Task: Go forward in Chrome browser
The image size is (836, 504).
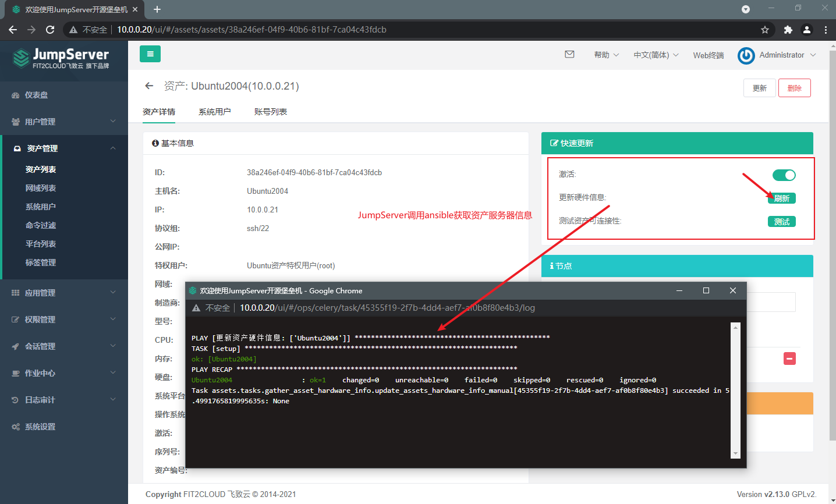Action: click(31, 30)
